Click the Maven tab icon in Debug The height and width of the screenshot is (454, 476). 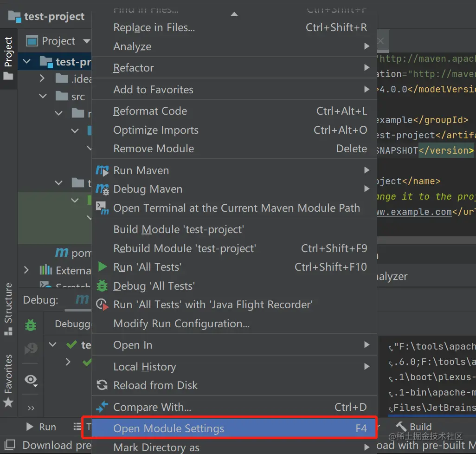[x=82, y=299]
